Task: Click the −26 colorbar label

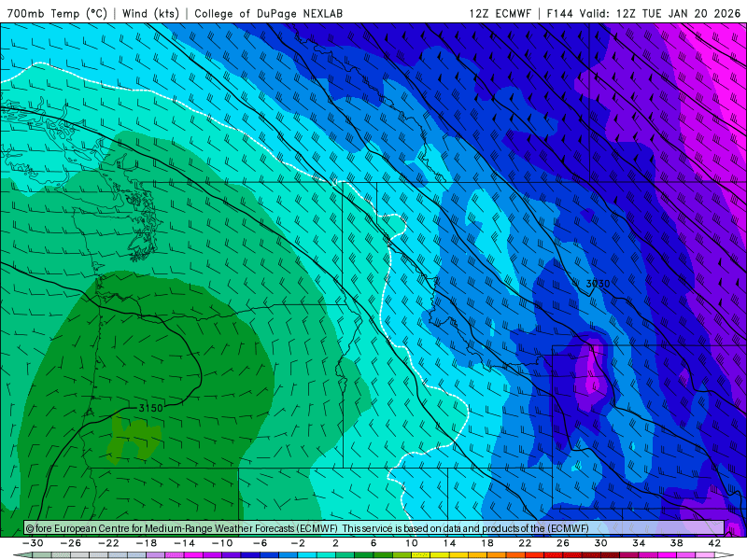Action: pos(71,543)
